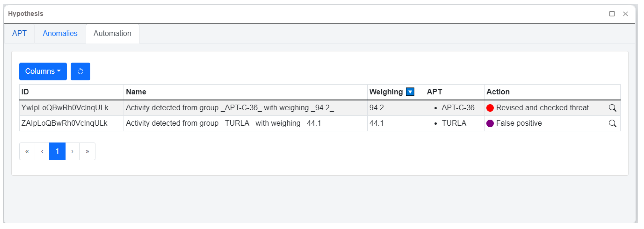Click the TURLA activity name cell
Image resolution: width=644 pixels, height=229 pixels.
pos(226,123)
